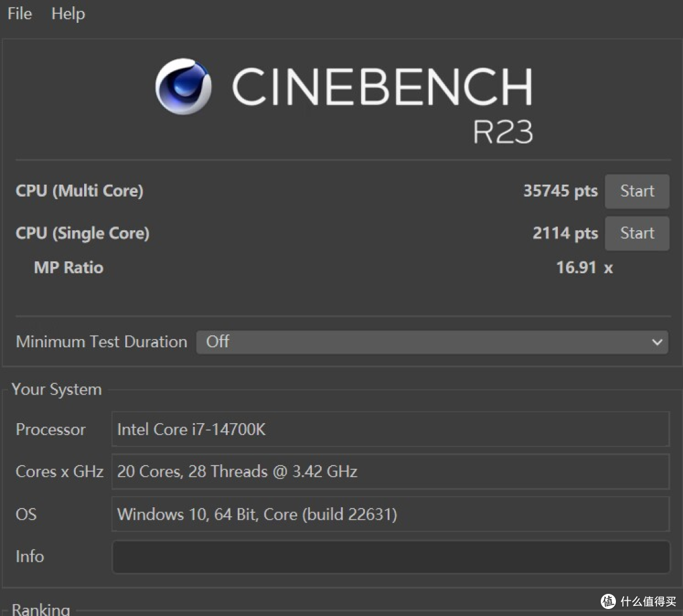
Task: Click the Cores x GHz field
Action: click(390, 471)
